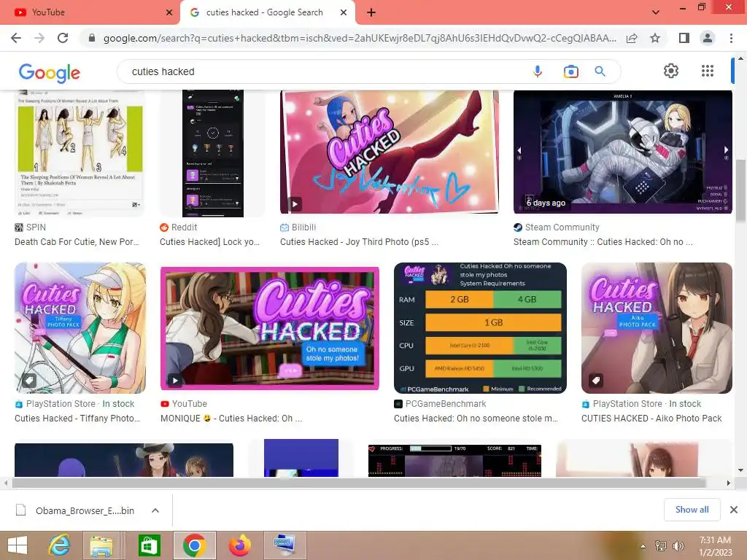Search by image with the camera icon
The height and width of the screenshot is (560, 747).
point(570,71)
